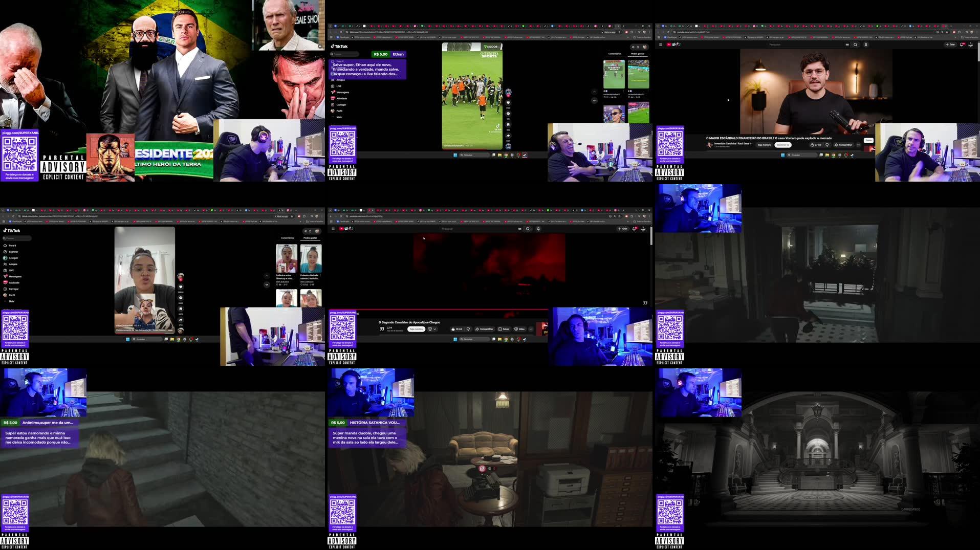Viewport: 980px width, 550px height.
Task: Open the Valeu (thanks) icon on YouTube
Action: pos(520,329)
